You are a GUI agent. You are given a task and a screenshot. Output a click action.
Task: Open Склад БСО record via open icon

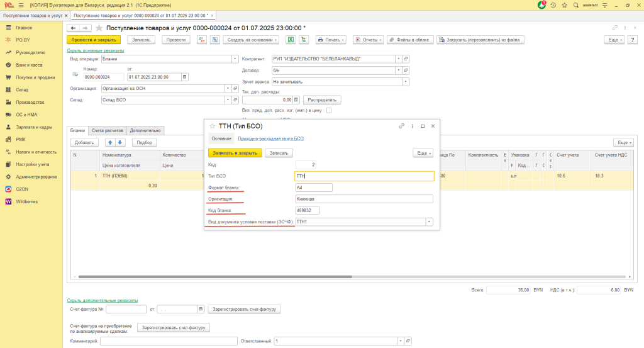click(235, 100)
